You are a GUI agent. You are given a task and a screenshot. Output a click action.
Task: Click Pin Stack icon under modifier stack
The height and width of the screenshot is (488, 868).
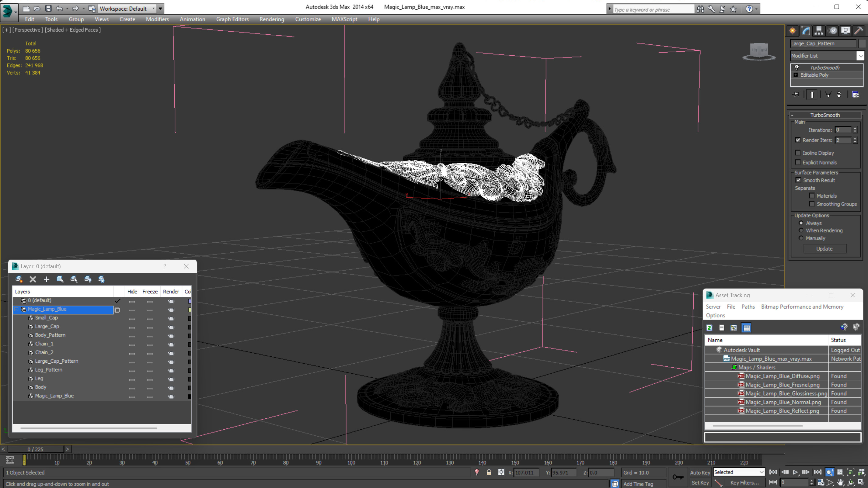pos(796,95)
